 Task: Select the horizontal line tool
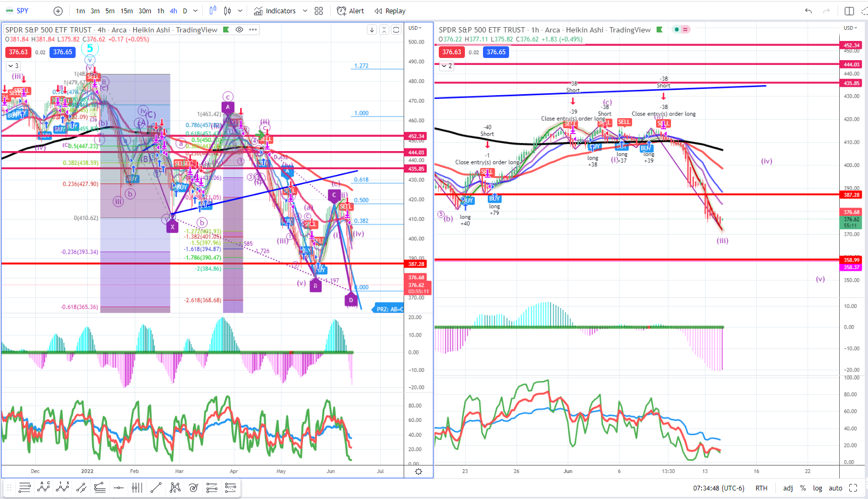click(x=118, y=487)
